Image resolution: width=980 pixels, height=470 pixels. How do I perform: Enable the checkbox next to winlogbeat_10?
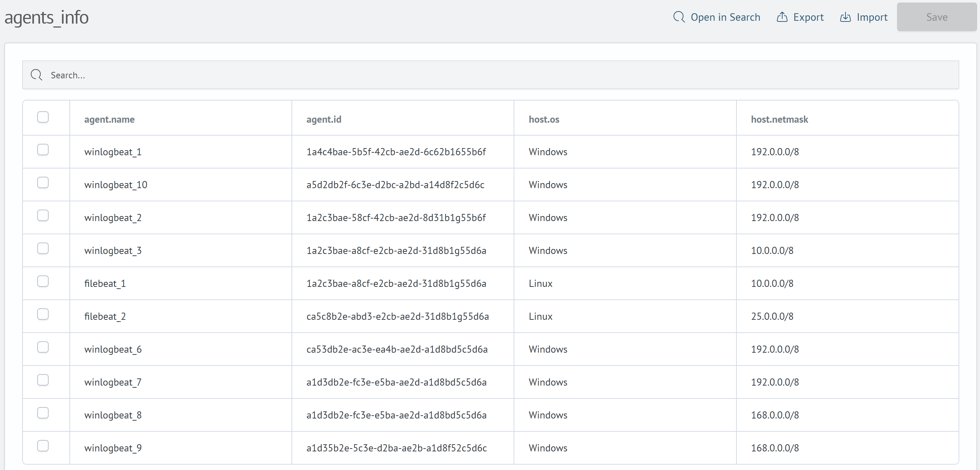coord(43,182)
